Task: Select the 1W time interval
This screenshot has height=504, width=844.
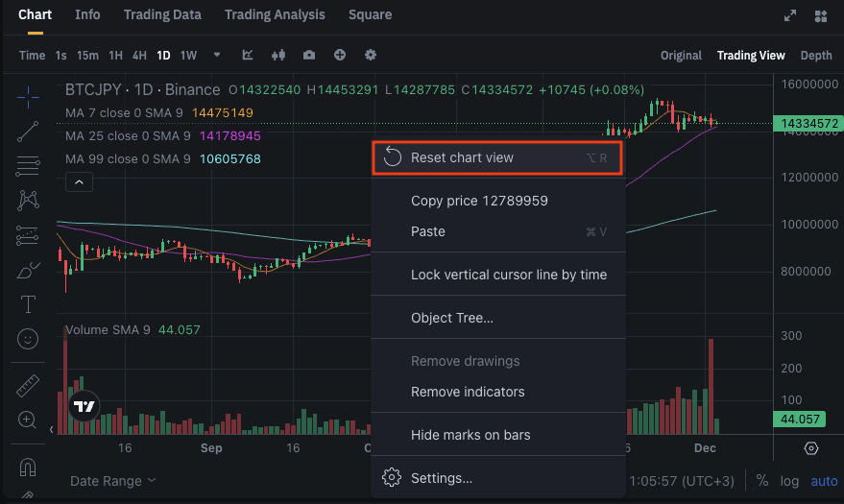Action: pos(188,56)
